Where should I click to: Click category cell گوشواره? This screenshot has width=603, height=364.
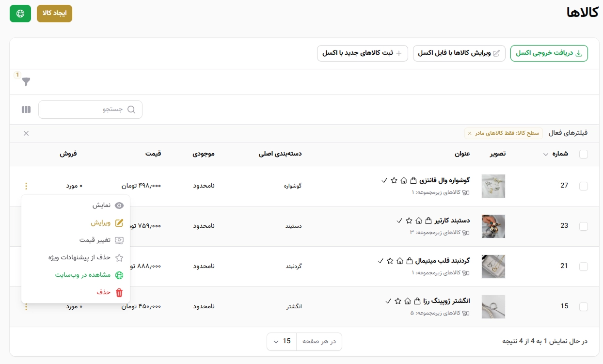[x=292, y=186]
